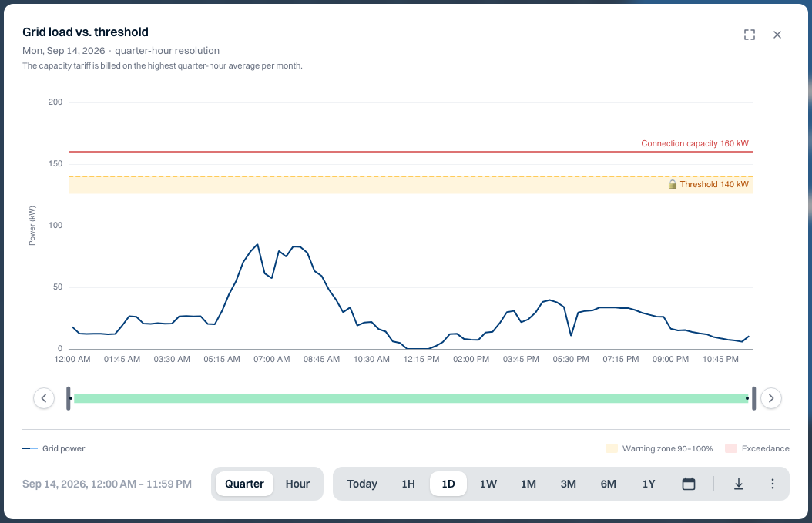The image size is (812, 523).
Task: Click the threshold lock icon
Action: 673,184
